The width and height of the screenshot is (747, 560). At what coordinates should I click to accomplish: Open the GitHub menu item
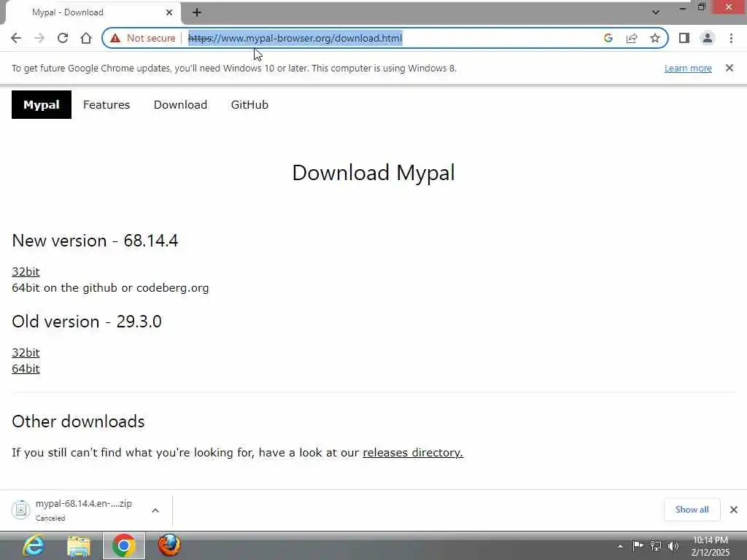[x=249, y=105]
